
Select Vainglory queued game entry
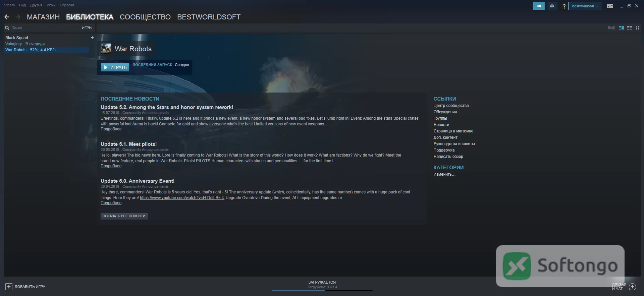tap(25, 44)
